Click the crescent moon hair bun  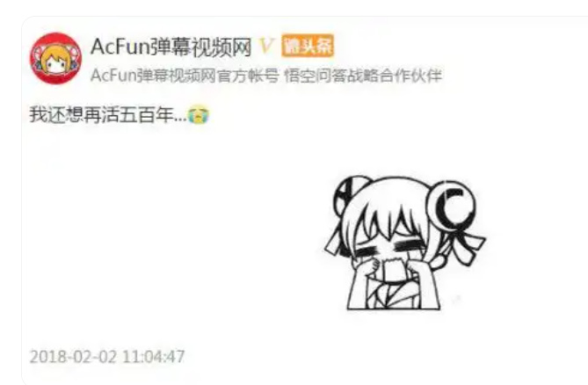pyautogui.click(x=453, y=205)
